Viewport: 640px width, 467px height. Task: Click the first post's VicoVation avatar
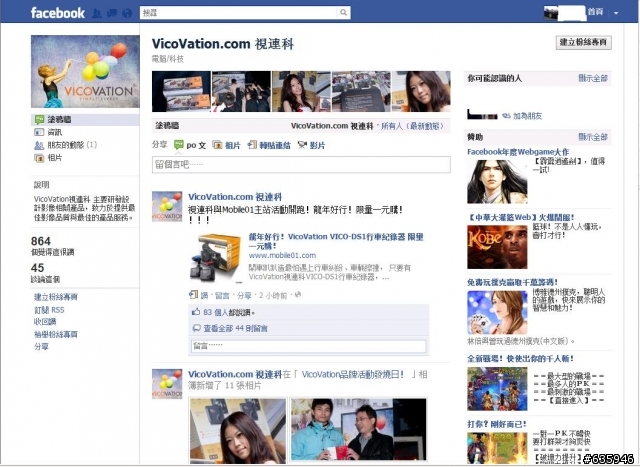pyautogui.click(x=167, y=207)
